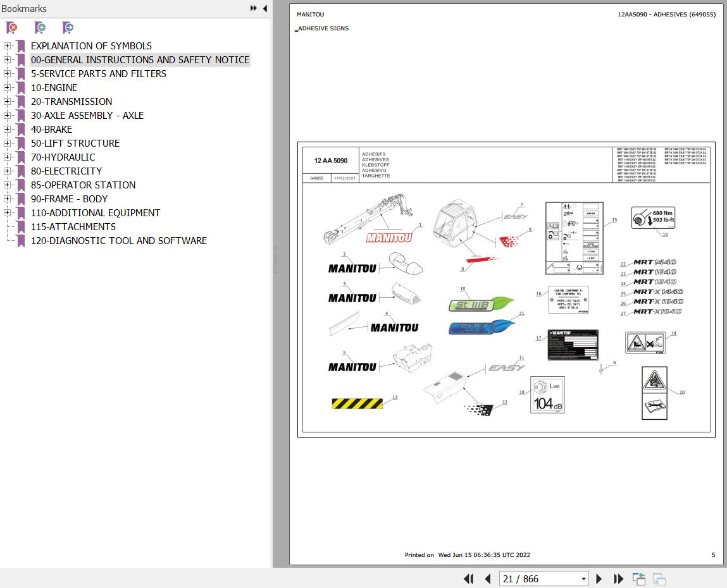
Task: Jump to 85-OPERATOR STATION bookmark
Action: (83, 185)
